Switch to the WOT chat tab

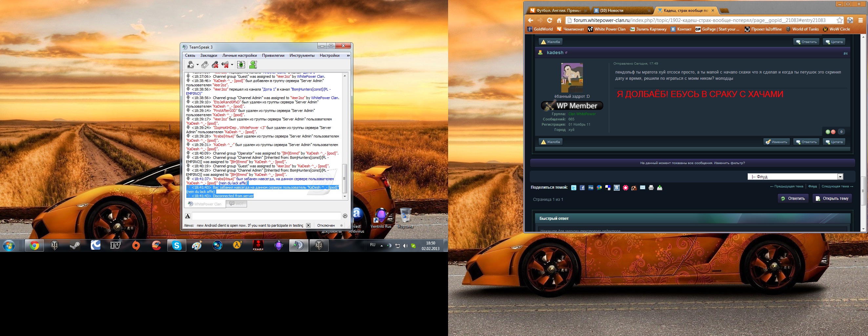236,203
